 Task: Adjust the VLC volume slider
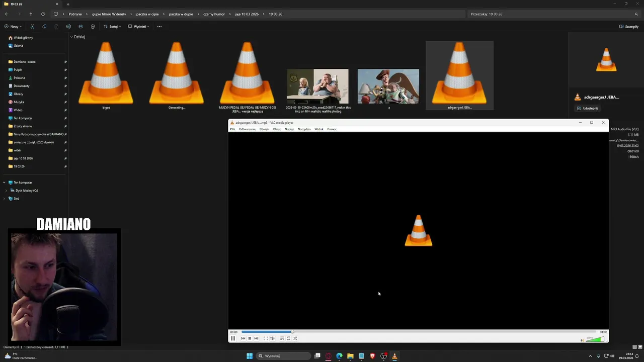[x=595, y=339]
